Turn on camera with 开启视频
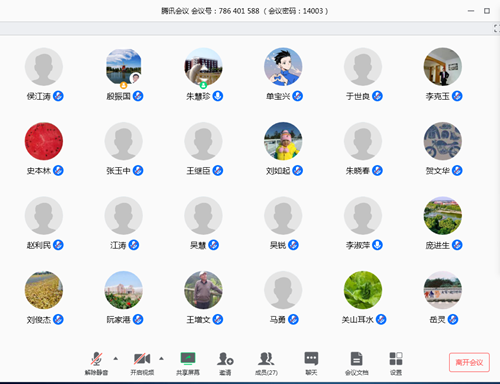This screenshot has height=384, width=500. 142,363
